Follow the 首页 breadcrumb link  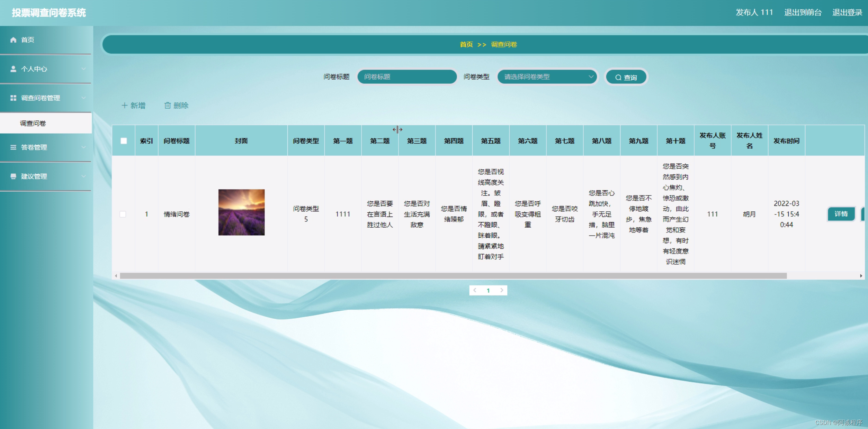coord(466,44)
